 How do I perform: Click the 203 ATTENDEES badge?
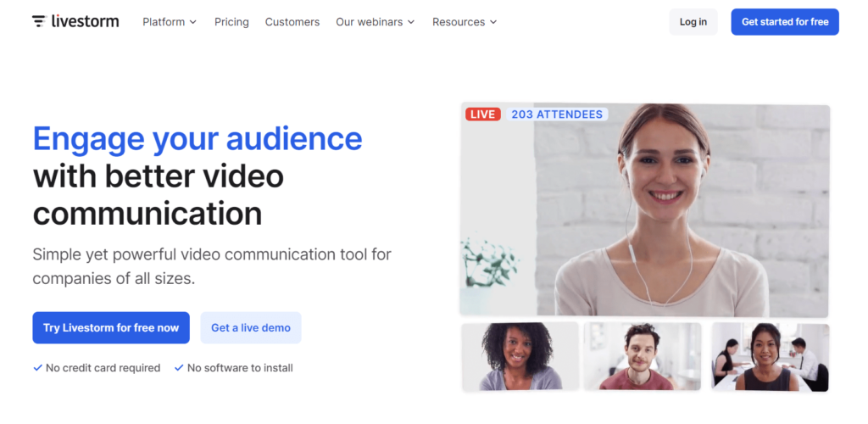click(x=557, y=114)
